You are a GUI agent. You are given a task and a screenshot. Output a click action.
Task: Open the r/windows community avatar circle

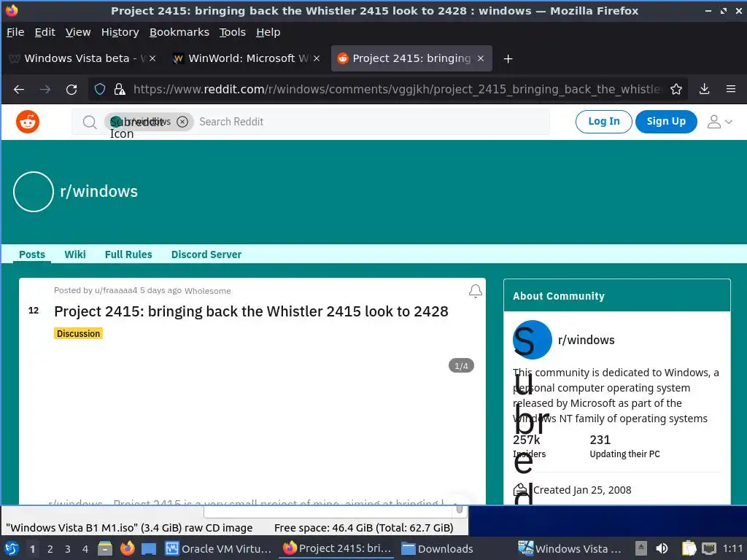coord(34,192)
